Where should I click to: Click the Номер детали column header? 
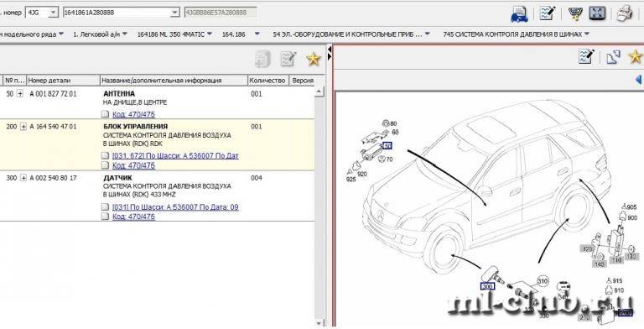[63, 81]
